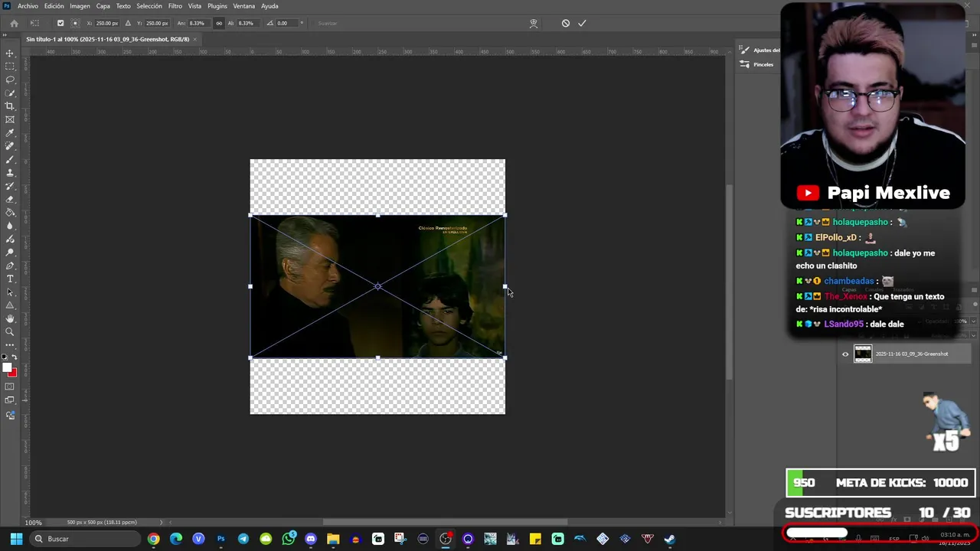
Task: Open the Edición menu
Action: pos(54,6)
